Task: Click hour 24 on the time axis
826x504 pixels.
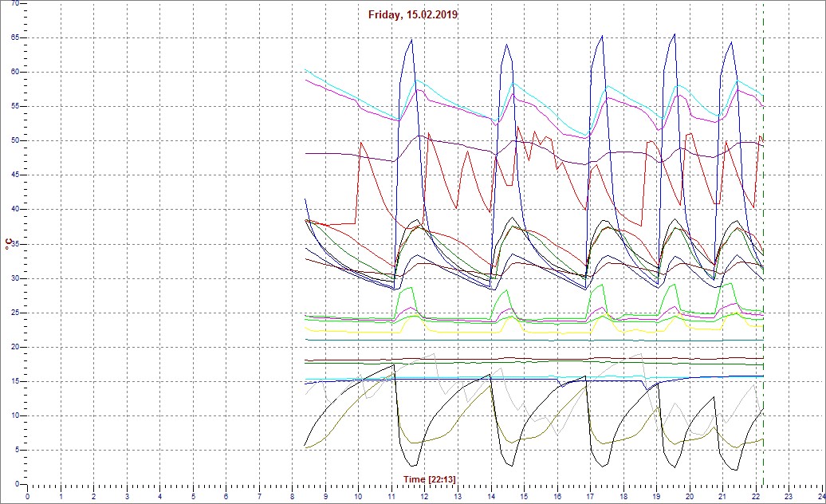Action: pos(820,496)
